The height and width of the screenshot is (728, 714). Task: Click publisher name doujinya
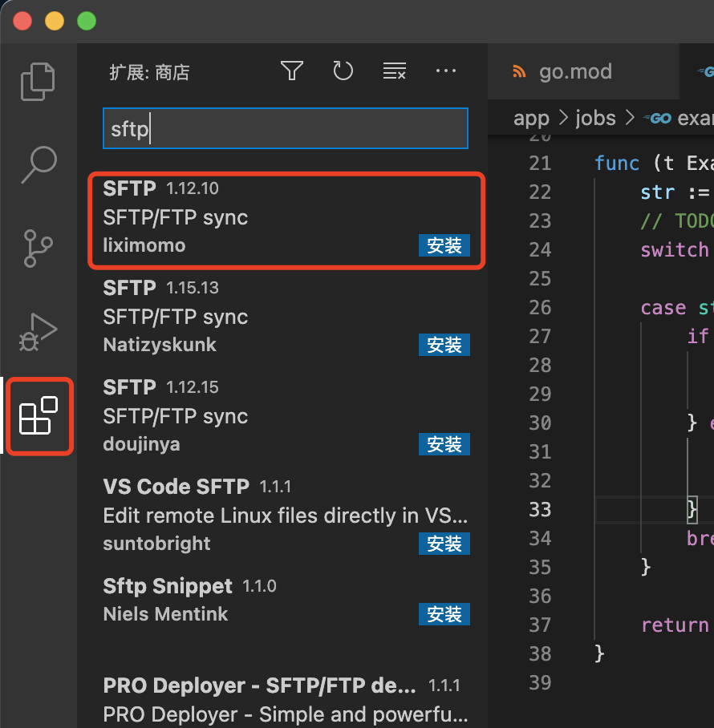coord(141,444)
